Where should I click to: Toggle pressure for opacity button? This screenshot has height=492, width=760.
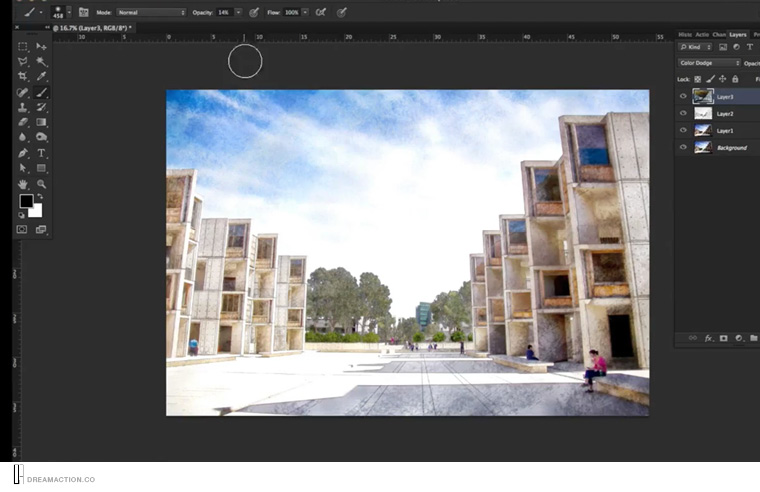(x=253, y=13)
